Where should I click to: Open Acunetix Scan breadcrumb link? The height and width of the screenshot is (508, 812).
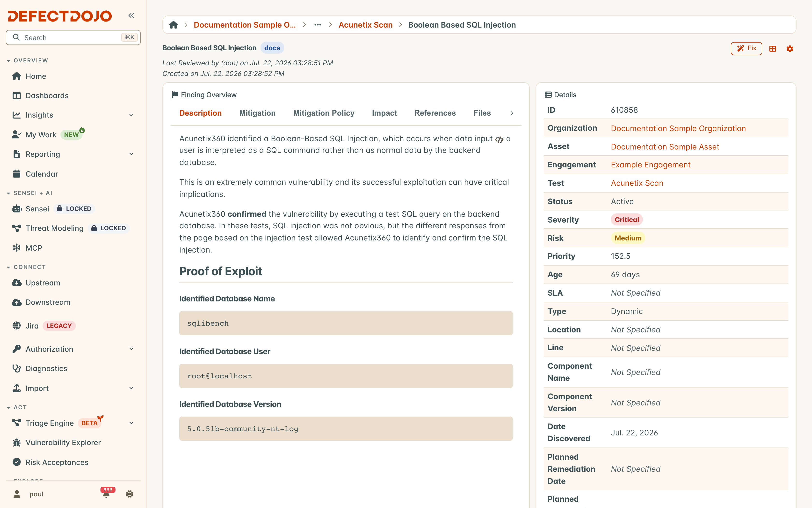365,25
